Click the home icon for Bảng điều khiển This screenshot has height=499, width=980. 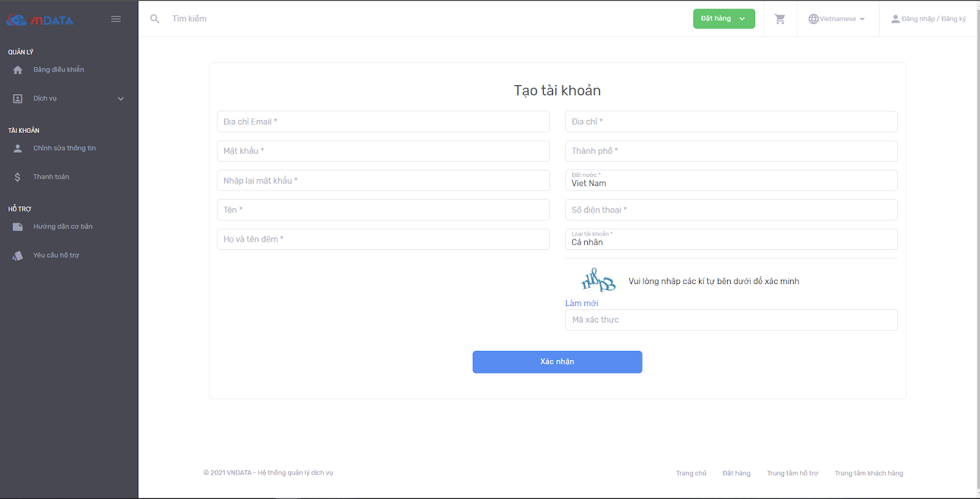[x=18, y=70]
